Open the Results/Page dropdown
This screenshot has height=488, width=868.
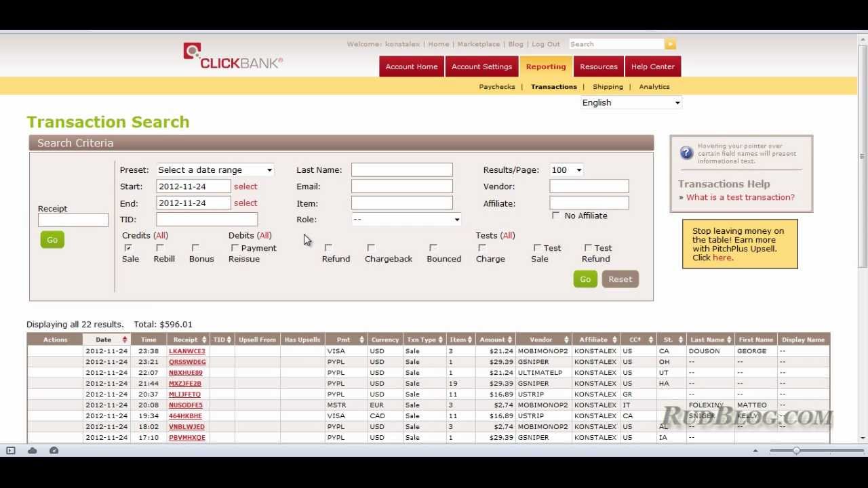tap(566, 170)
